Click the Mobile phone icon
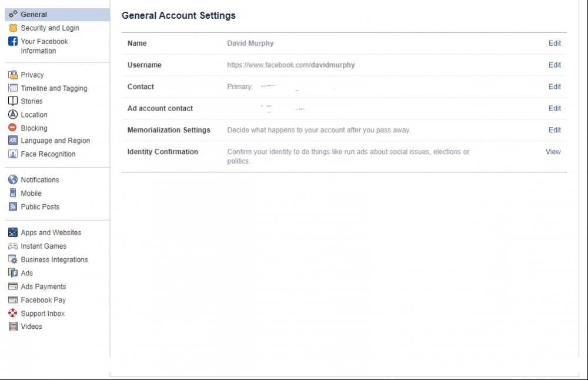Viewport: 588px width, 380px height. [x=13, y=193]
